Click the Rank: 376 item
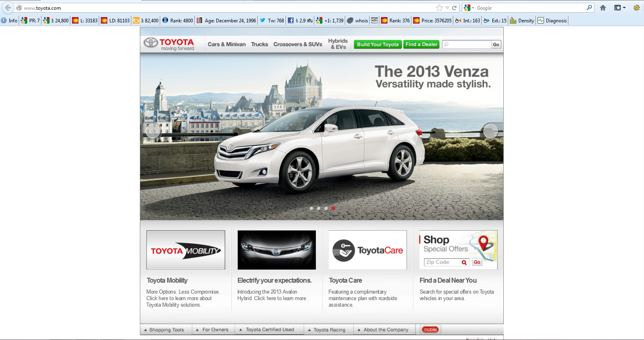644x340 pixels. pyautogui.click(x=395, y=20)
